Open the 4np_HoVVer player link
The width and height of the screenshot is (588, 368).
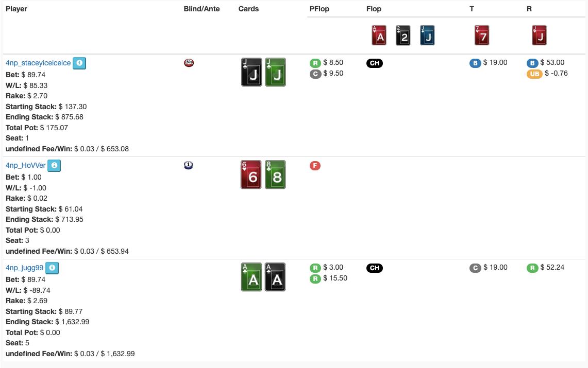(26, 166)
